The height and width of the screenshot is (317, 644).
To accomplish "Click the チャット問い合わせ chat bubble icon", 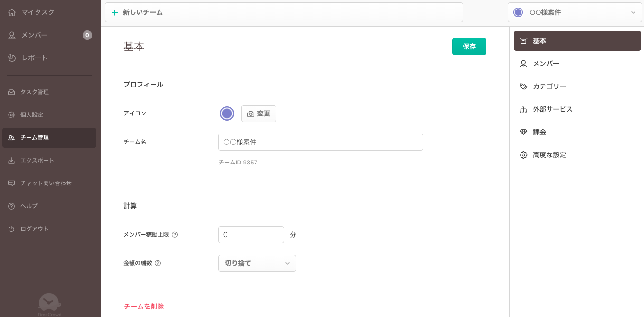I will (11, 183).
